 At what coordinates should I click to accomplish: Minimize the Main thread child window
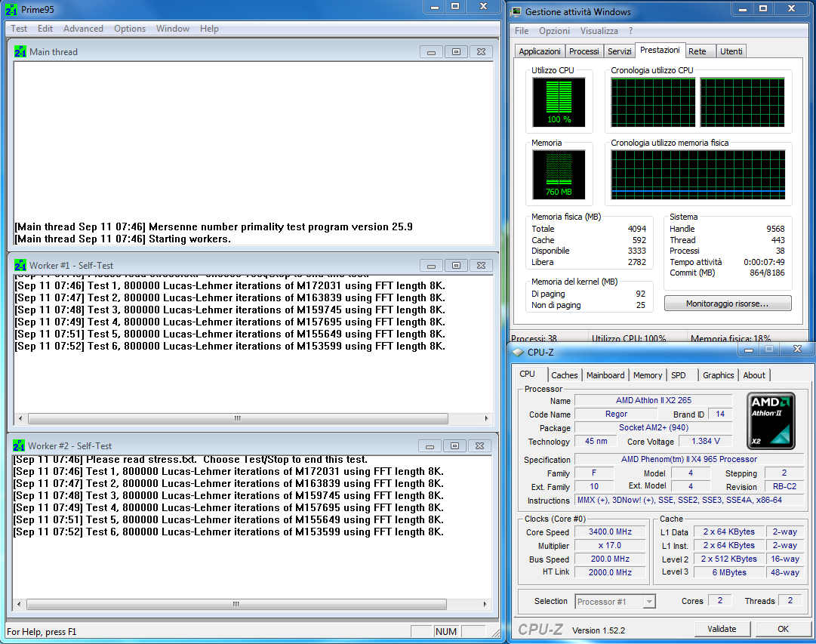pyautogui.click(x=431, y=52)
